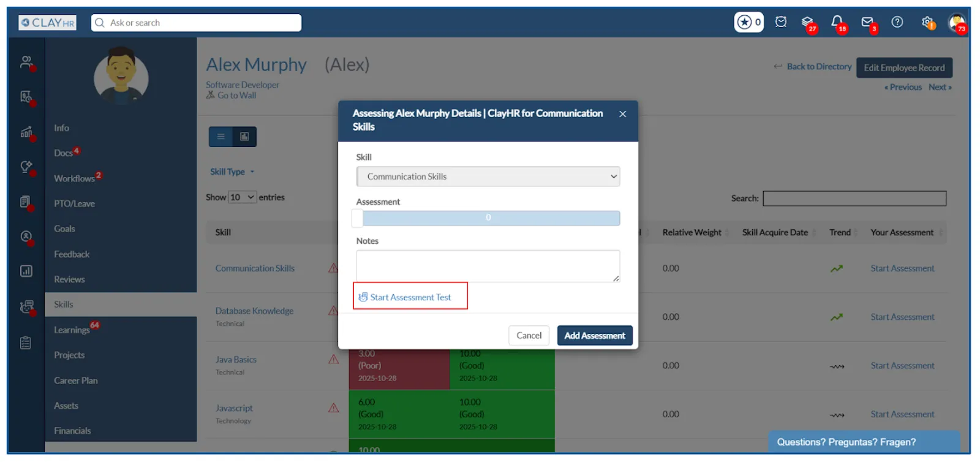The image size is (980, 462).
Task: Click the Assessment slider handle
Action: click(357, 218)
